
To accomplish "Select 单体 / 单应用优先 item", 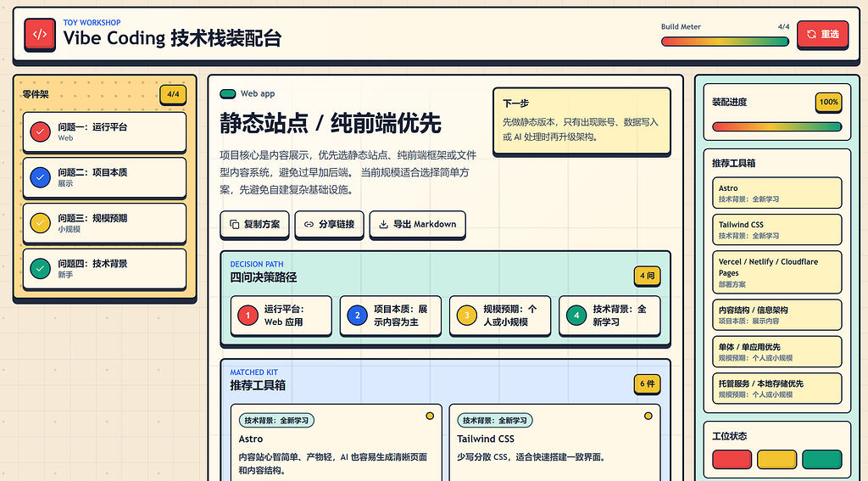I will pos(776,351).
